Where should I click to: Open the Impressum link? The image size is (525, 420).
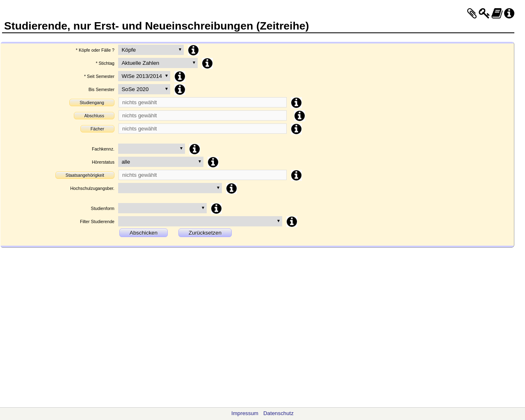pos(245,413)
